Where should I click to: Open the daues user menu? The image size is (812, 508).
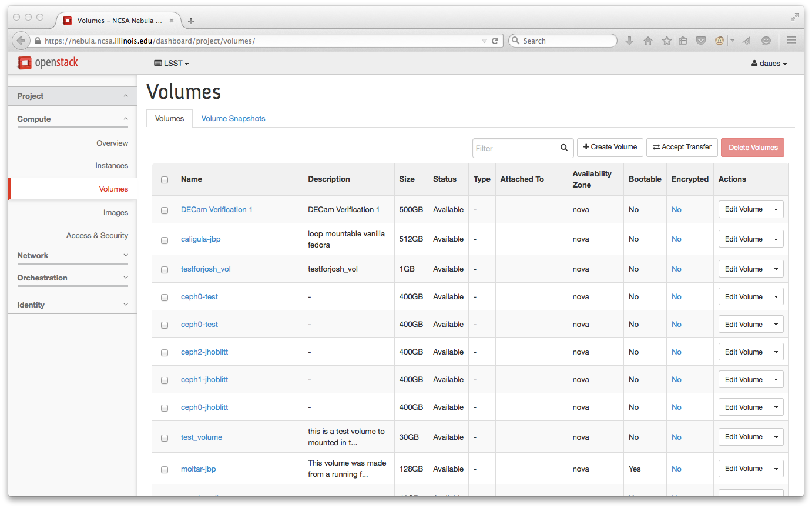click(x=769, y=63)
